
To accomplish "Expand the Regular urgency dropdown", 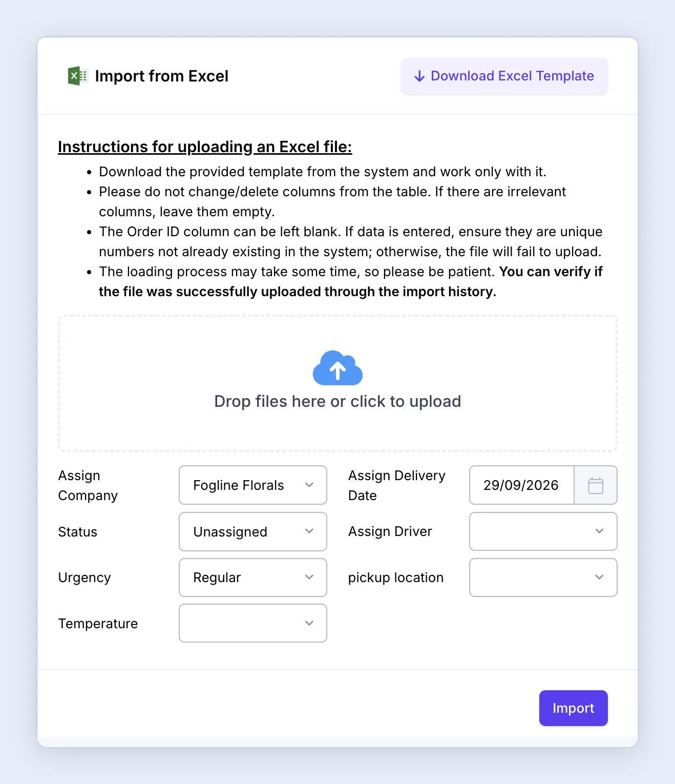I will pos(253,577).
